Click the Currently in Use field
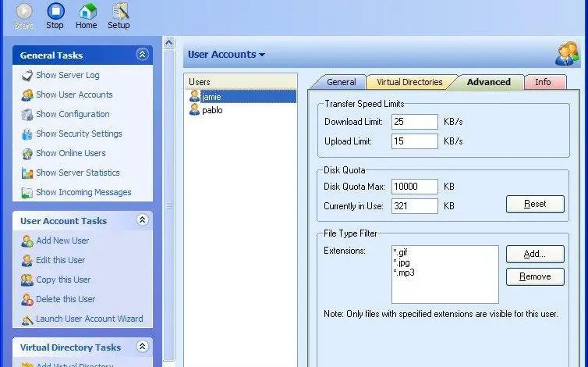Image resolution: width=588 pixels, height=367 pixels. (x=414, y=206)
